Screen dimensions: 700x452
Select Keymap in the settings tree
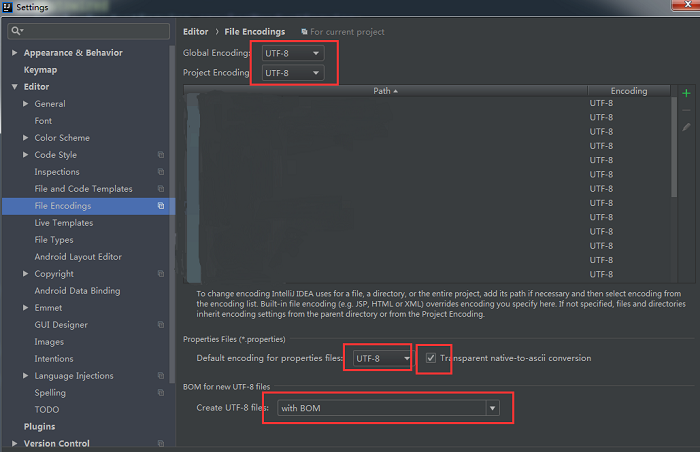(40, 70)
